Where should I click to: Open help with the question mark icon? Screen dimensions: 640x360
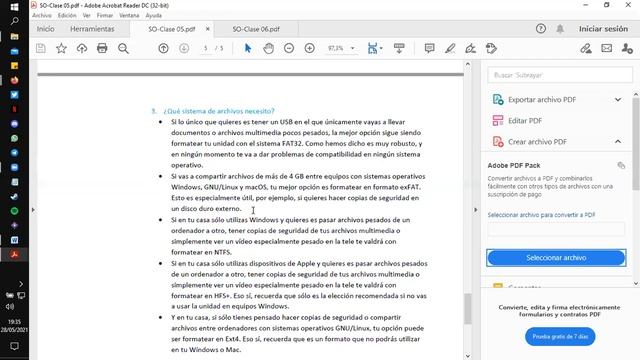coord(541,29)
